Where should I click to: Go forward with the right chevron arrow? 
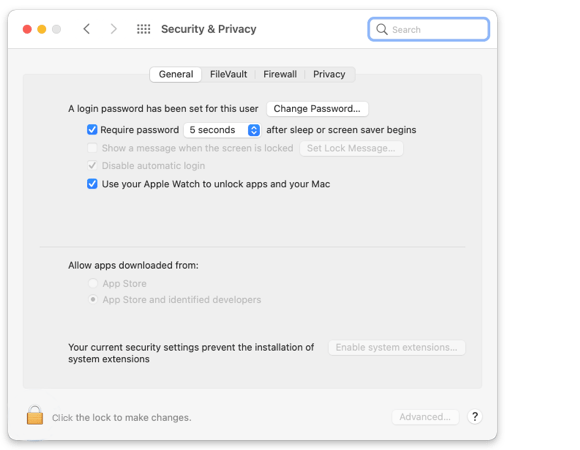tap(114, 29)
